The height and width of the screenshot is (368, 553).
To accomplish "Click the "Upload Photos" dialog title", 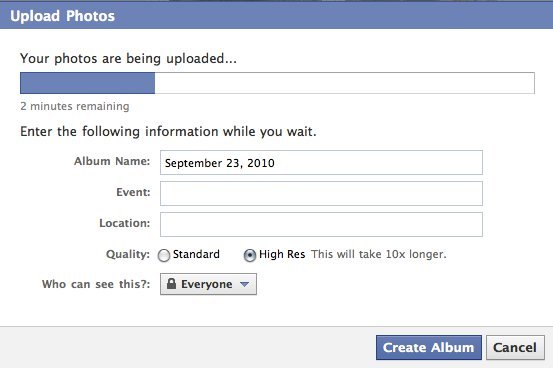I will tap(62, 16).
